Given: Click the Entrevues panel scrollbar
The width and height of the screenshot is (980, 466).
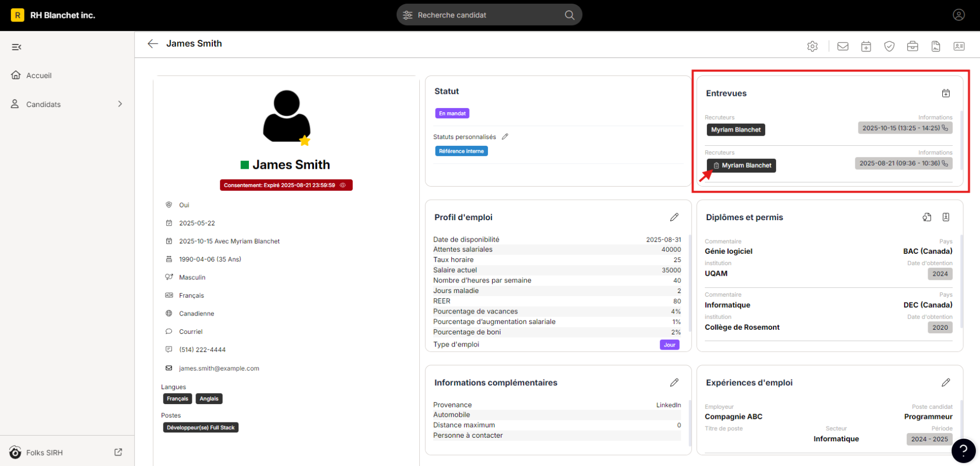Looking at the screenshot, I should click(961, 140).
